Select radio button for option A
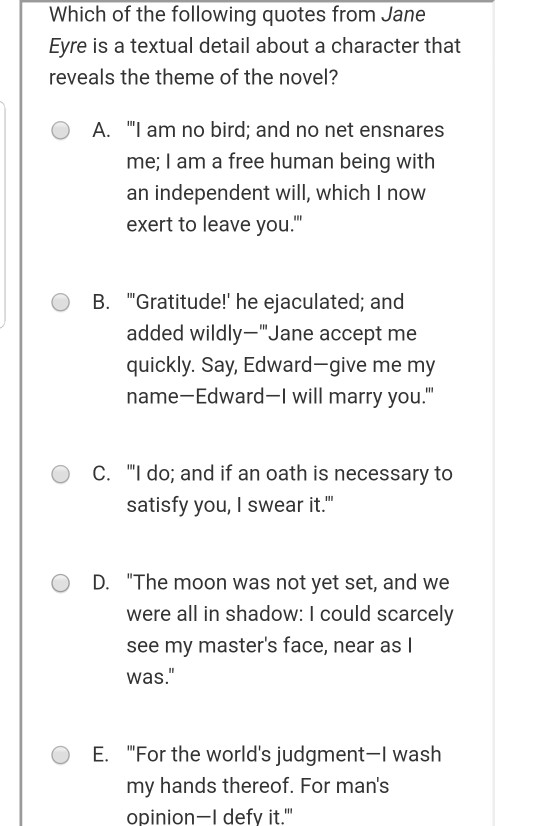Viewport: 540px width, 826px height. click(x=61, y=130)
